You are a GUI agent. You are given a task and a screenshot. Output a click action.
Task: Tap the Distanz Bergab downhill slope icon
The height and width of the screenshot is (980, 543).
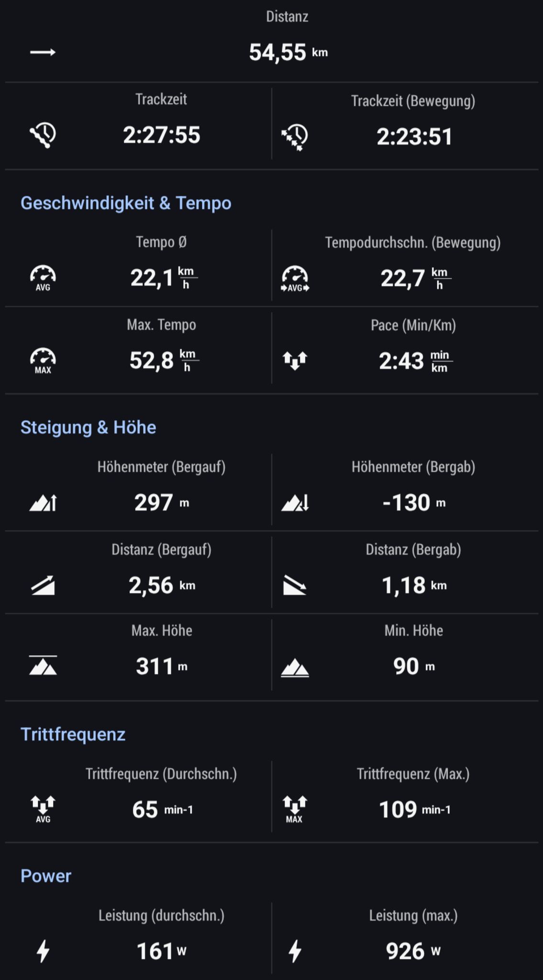295,586
